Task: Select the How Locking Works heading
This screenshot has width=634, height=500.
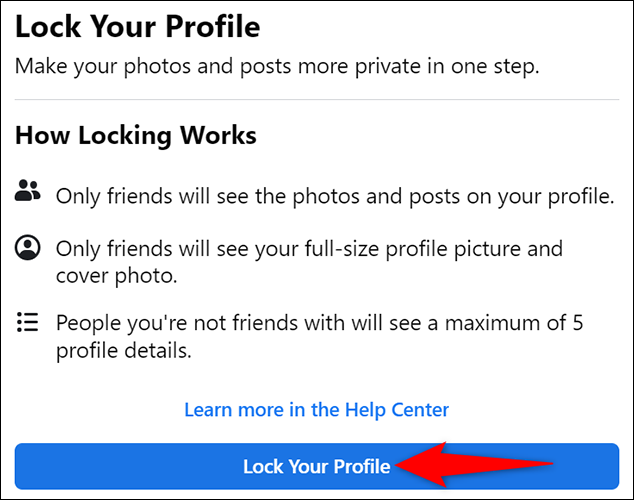Action: tap(136, 135)
